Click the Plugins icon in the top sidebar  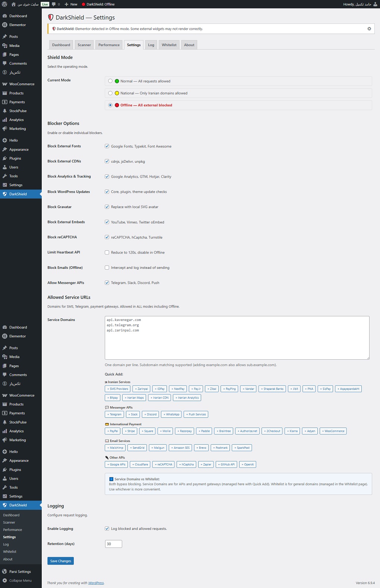point(5,158)
